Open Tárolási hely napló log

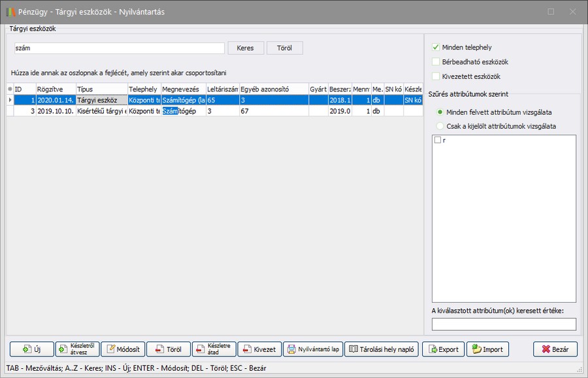click(381, 349)
